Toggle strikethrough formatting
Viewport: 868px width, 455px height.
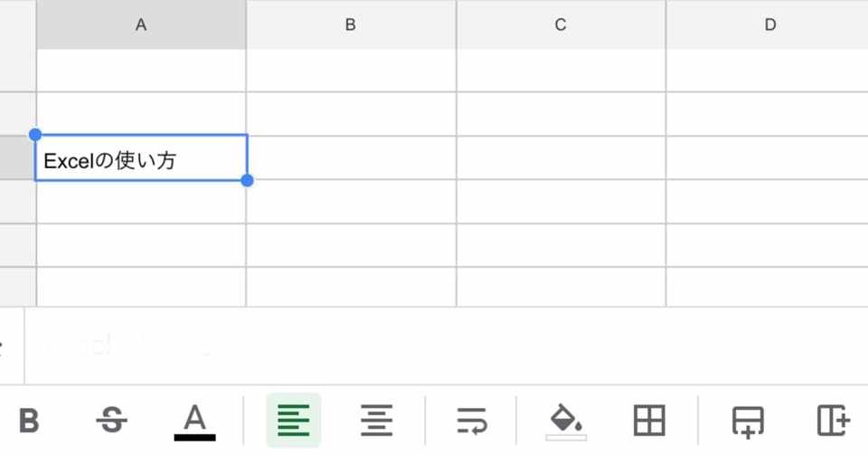(112, 420)
